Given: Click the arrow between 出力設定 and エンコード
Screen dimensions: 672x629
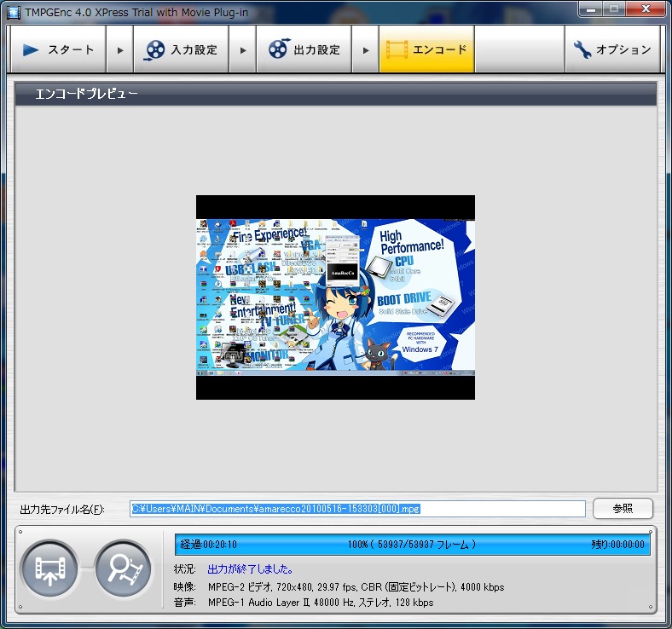Looking at the screenshot, I should click(x=366, y=50).
